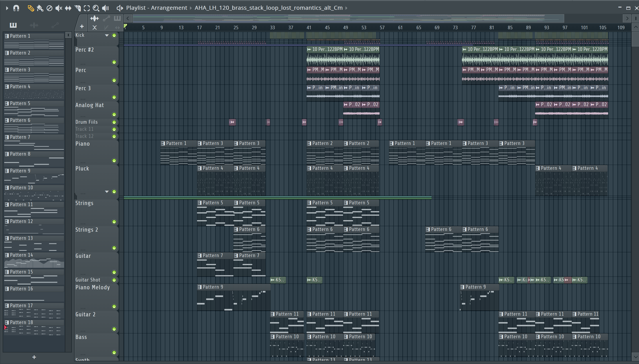
Task: Focus automation clips icon in playlist header
Action: point(106,18)
